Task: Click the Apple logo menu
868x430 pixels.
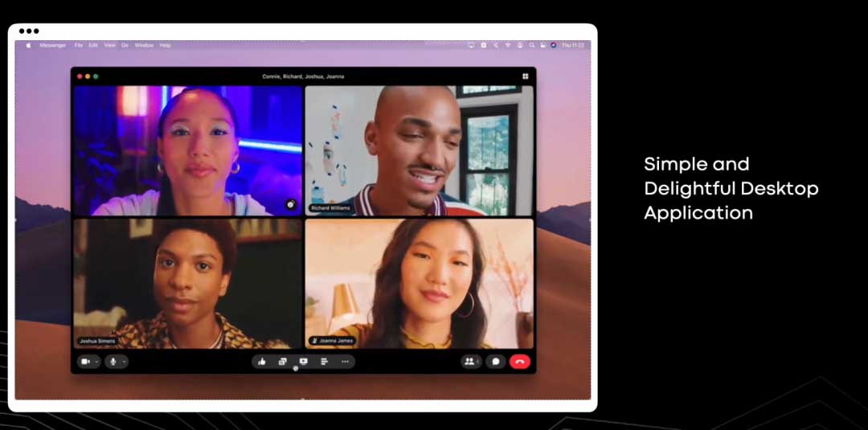Action: pyautogui.click(x=28, y=45)
